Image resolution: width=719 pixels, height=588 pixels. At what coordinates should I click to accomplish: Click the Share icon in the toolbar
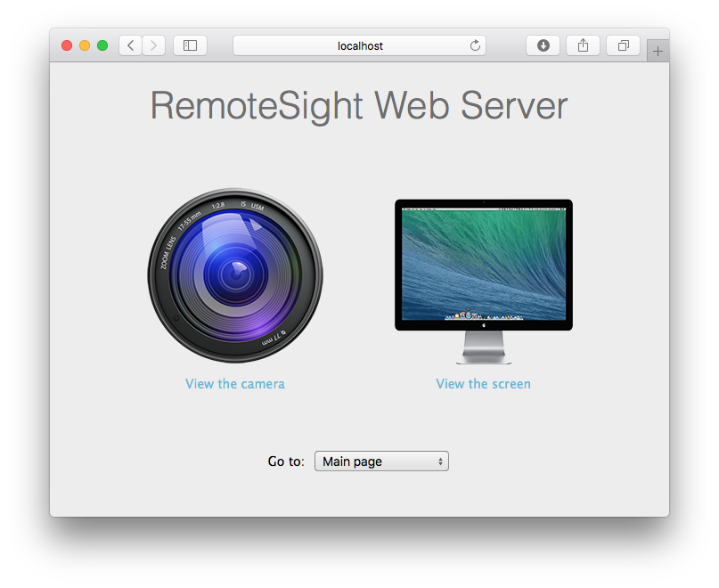point(583,45)
